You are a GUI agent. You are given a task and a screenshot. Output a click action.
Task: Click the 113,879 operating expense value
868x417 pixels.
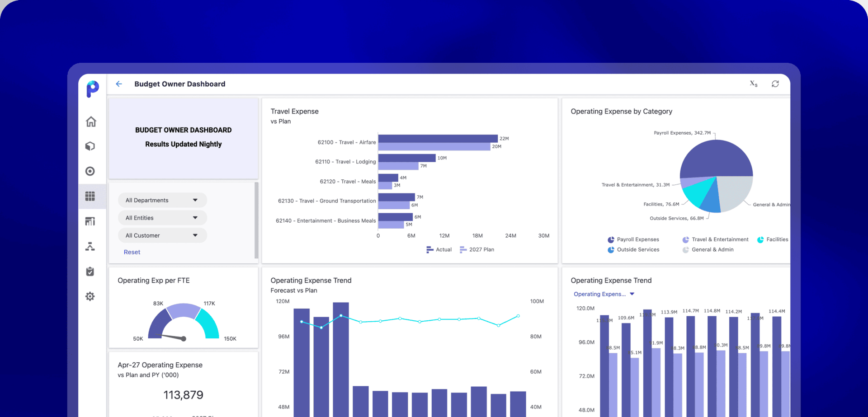(x=183, y=395)
